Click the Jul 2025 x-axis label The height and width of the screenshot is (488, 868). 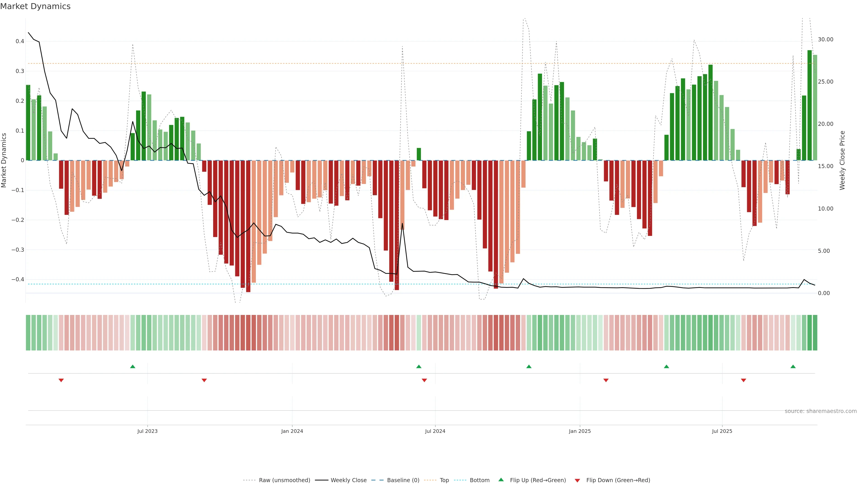(x=722, y=431)
